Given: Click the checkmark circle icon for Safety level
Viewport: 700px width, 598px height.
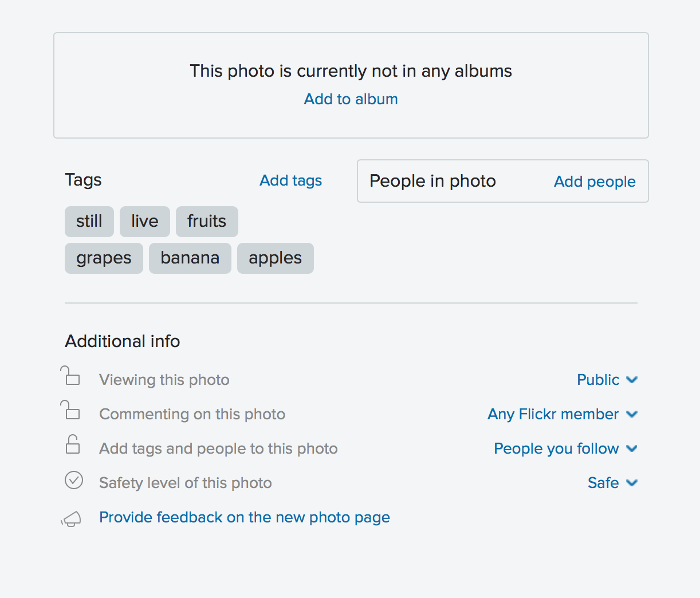Looking at the screenshot, I should click(74, 480).
